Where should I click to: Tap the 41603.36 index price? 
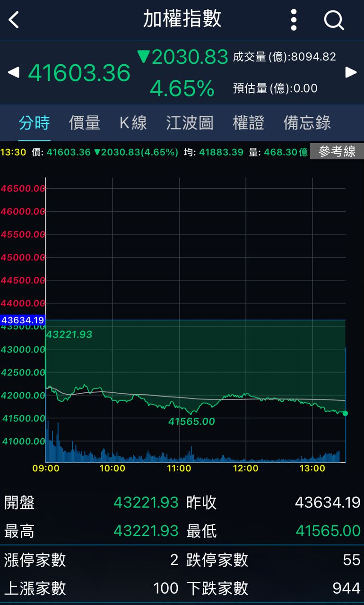[79, 73]
